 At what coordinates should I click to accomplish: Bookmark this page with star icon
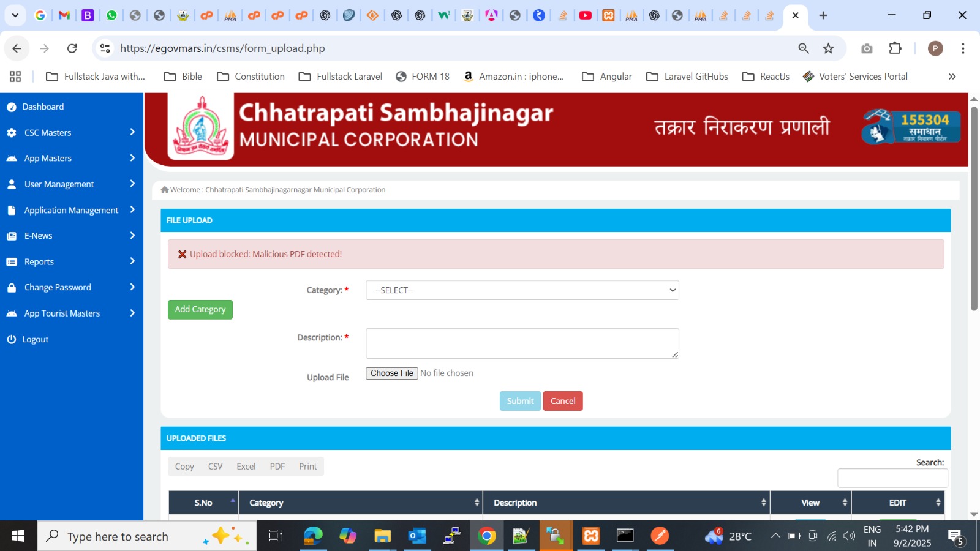(x=828, y=48)
